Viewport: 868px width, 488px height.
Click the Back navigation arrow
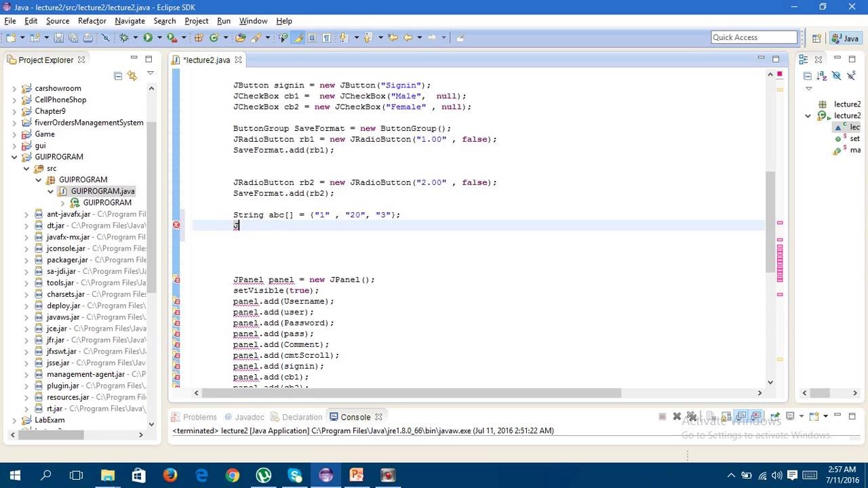coord(408,37)
